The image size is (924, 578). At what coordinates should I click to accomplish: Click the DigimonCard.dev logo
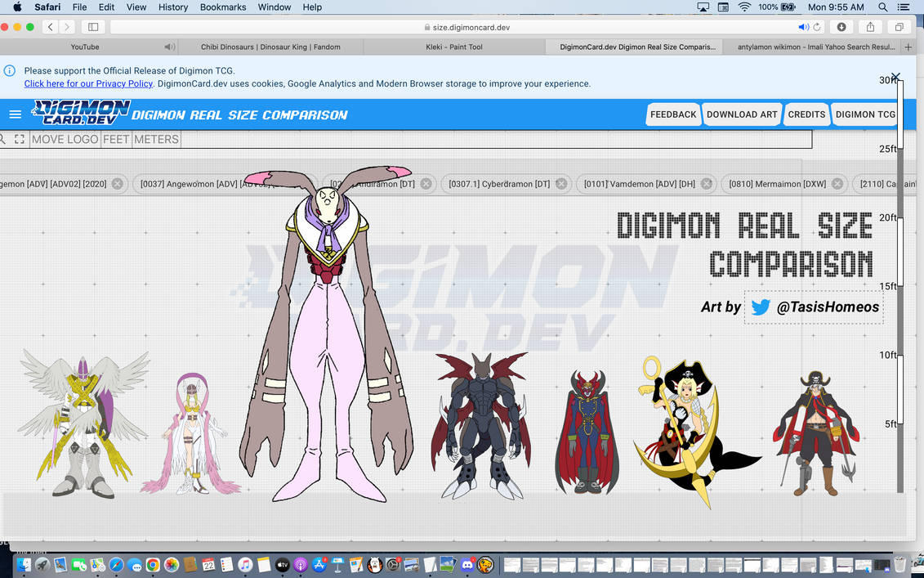pos(81,112)
